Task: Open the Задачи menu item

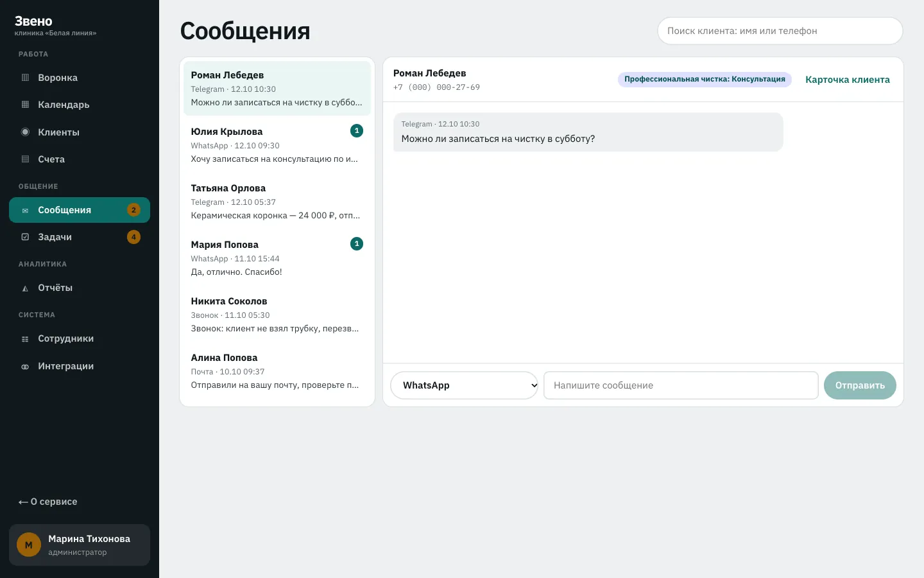Action: 80,237
